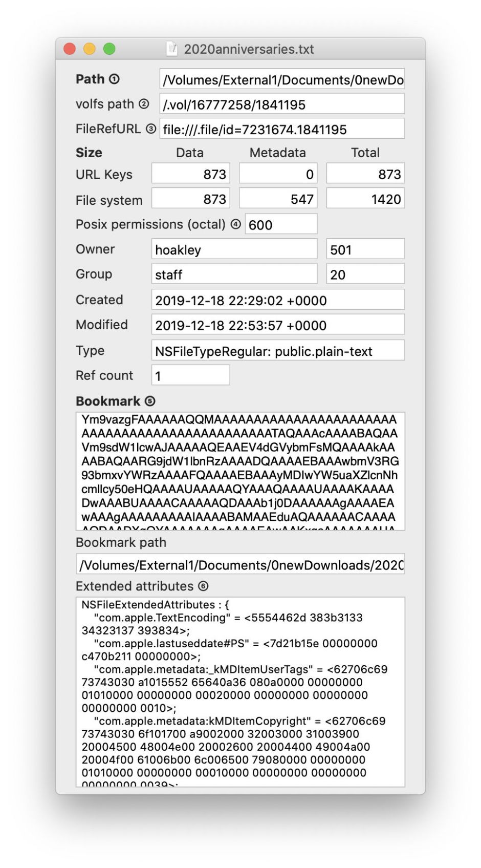481x868 pixels.
Task: Click the ③ badge next to FileRefURL
Action: (x=151, y=129)
